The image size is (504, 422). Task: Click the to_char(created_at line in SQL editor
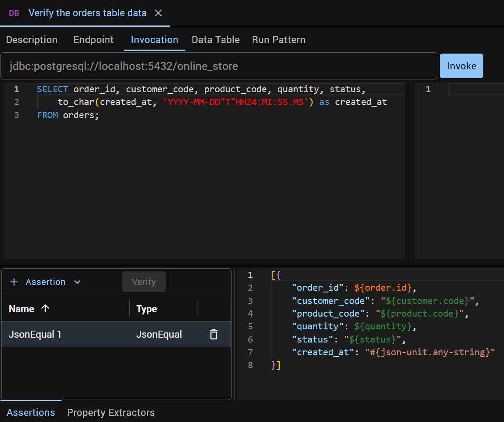coord(222,102)
